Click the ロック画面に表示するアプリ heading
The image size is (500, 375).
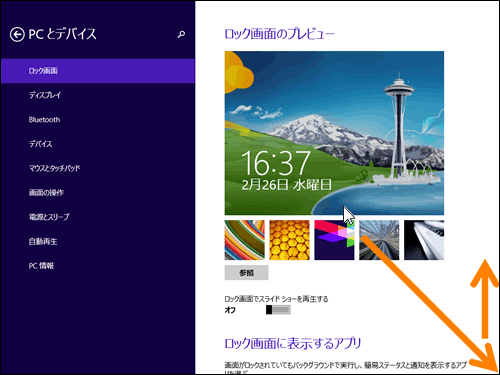click(293, 343)
